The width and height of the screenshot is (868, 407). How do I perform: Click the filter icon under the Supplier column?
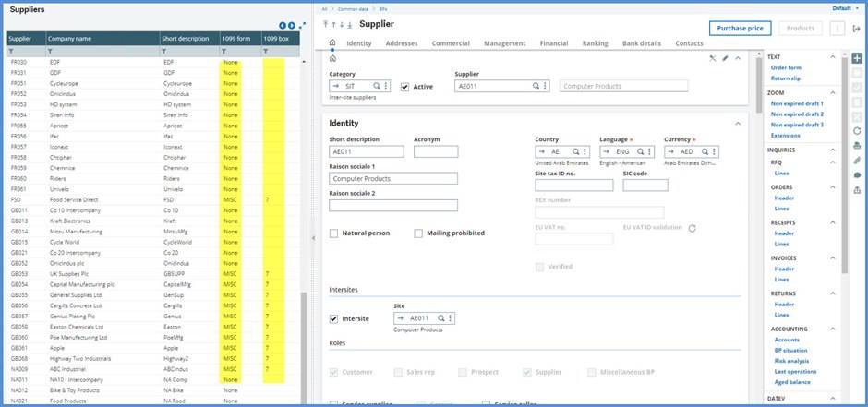12,52
